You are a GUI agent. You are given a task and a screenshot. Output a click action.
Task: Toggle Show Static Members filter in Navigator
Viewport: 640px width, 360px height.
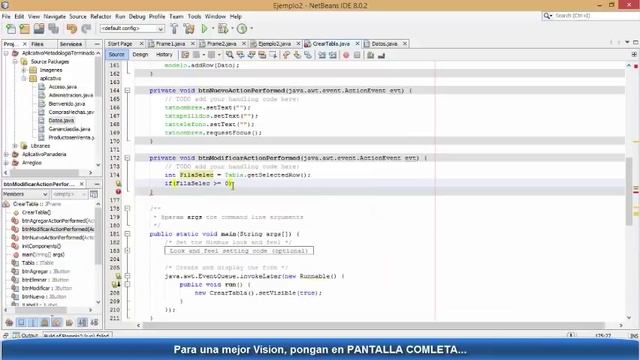pyautogui.click(x=33, y=323)
